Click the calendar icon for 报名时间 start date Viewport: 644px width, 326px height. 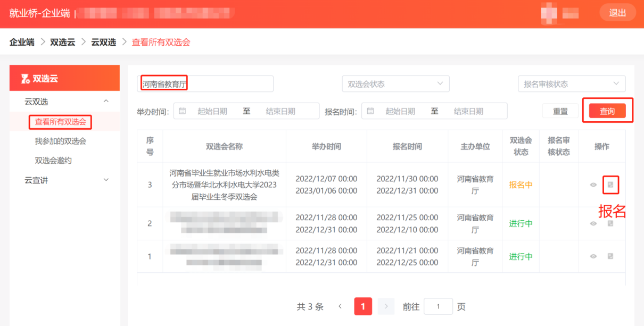coord(370,111)
